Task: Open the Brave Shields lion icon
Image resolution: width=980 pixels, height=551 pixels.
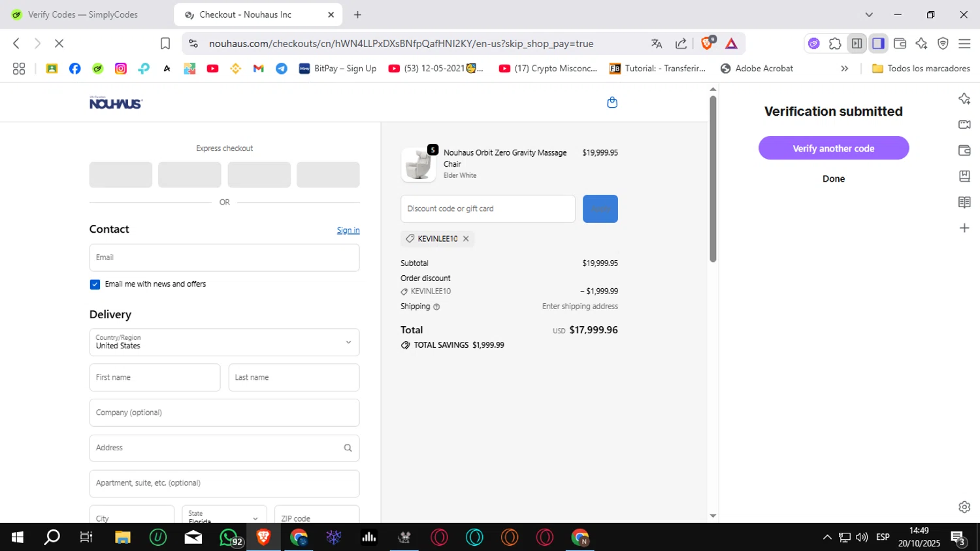Action: pos(707,44)
